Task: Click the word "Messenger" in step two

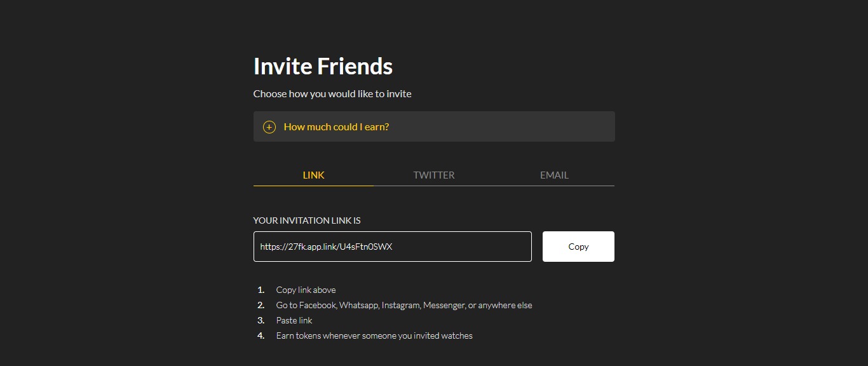Action: click(x=444, y=305)
